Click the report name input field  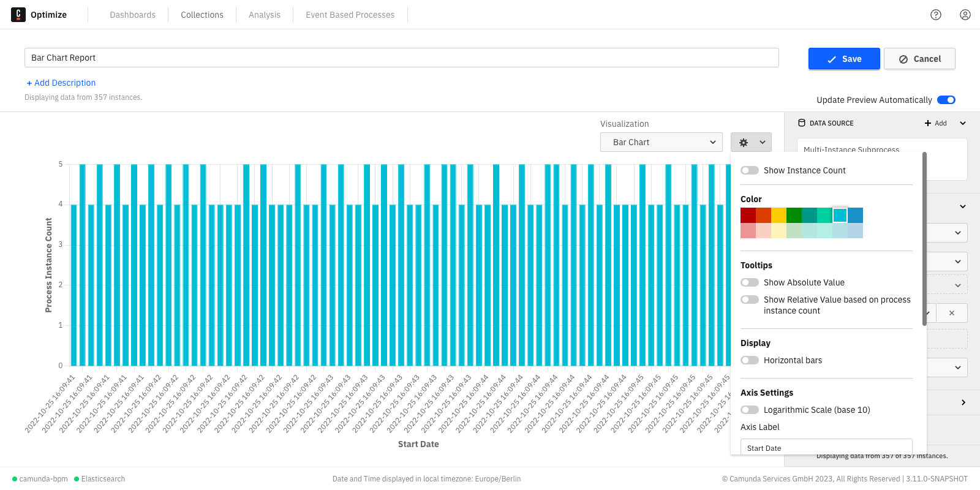402,58
